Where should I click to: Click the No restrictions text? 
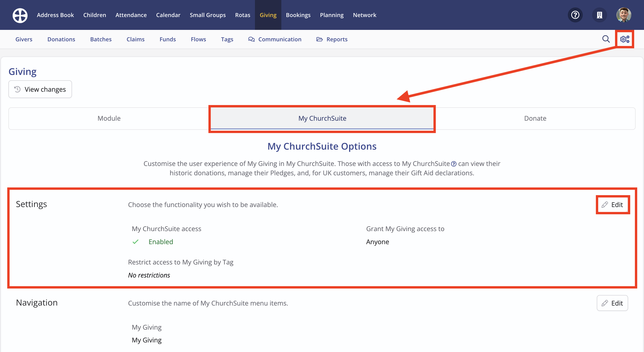[149, 275]
